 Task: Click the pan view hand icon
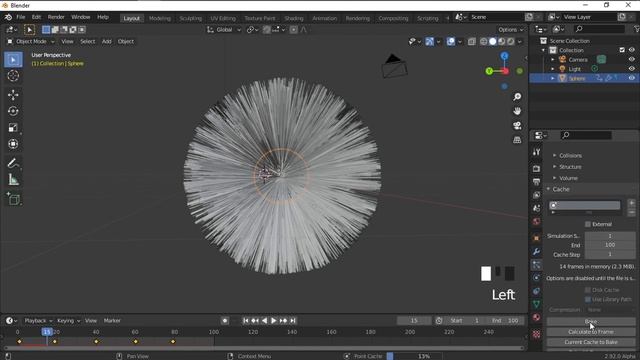point(517,111)
